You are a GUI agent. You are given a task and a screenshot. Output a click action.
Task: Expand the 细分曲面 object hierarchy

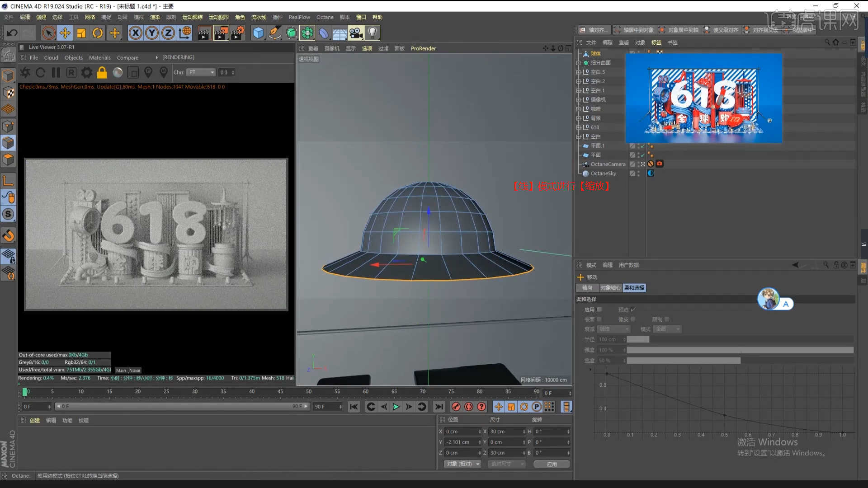(x=580, y=62)
